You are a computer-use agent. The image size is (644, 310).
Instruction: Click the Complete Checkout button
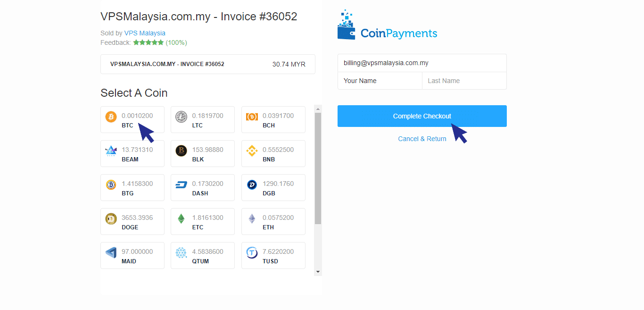[422, 116]
